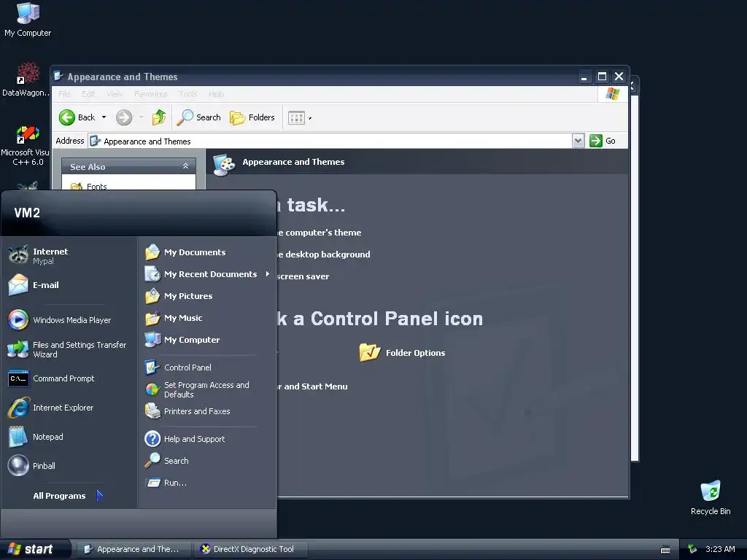This screenshot has width=747, height=560.
Task: Click the change desktop background task
Action: tap(324, 254)
